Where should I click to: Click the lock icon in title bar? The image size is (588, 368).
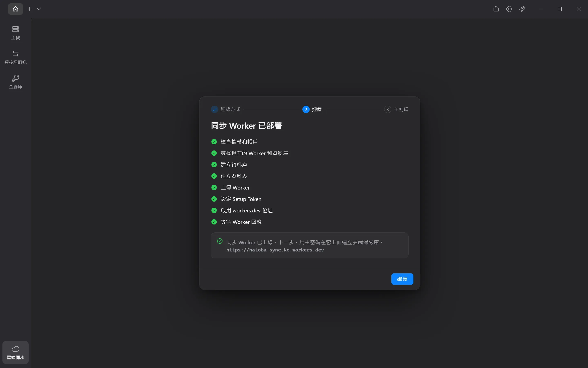tap(496, 9)
